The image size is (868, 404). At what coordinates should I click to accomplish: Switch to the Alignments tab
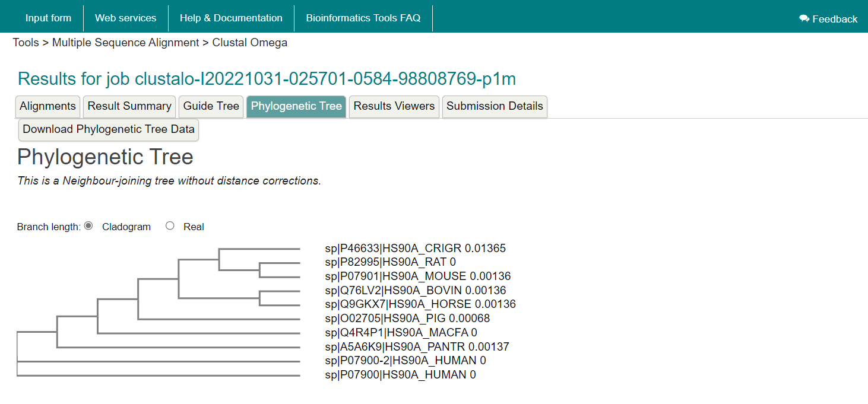click(x=47, y=106)
